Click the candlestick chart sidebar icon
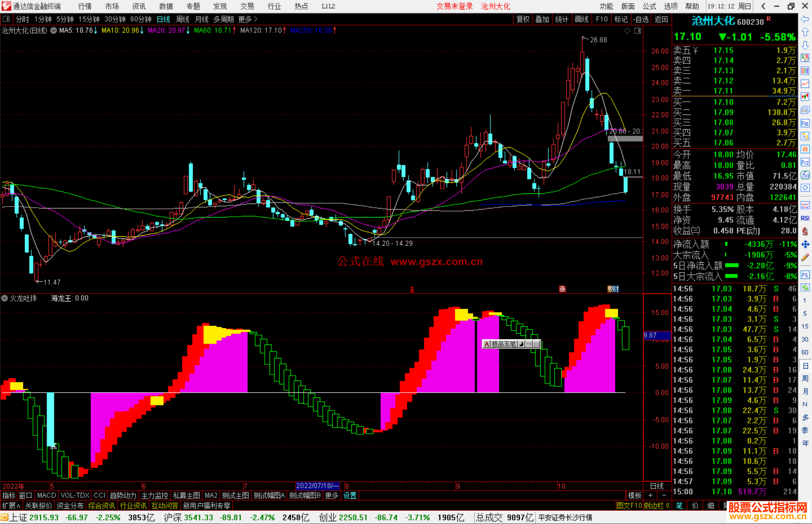This screenshot has width=812, height=524. click(805, 97)
